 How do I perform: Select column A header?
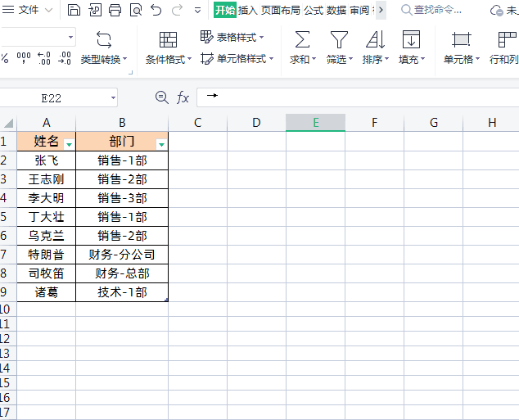click(x=47, y=123)
